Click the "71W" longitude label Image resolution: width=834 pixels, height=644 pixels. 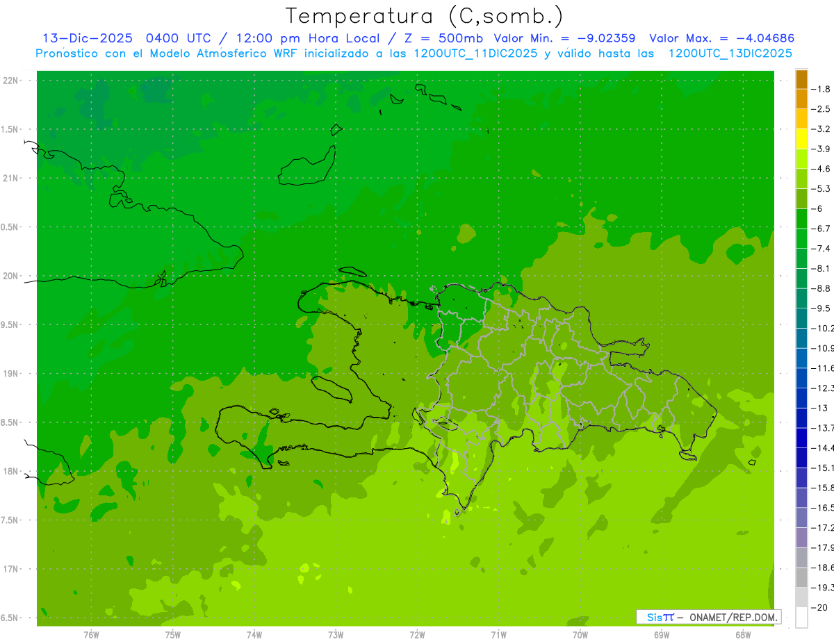[498, 635]
